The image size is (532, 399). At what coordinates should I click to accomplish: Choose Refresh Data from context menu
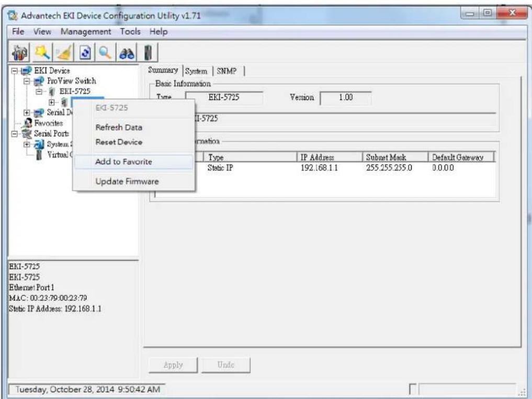[x=134, y=127]
